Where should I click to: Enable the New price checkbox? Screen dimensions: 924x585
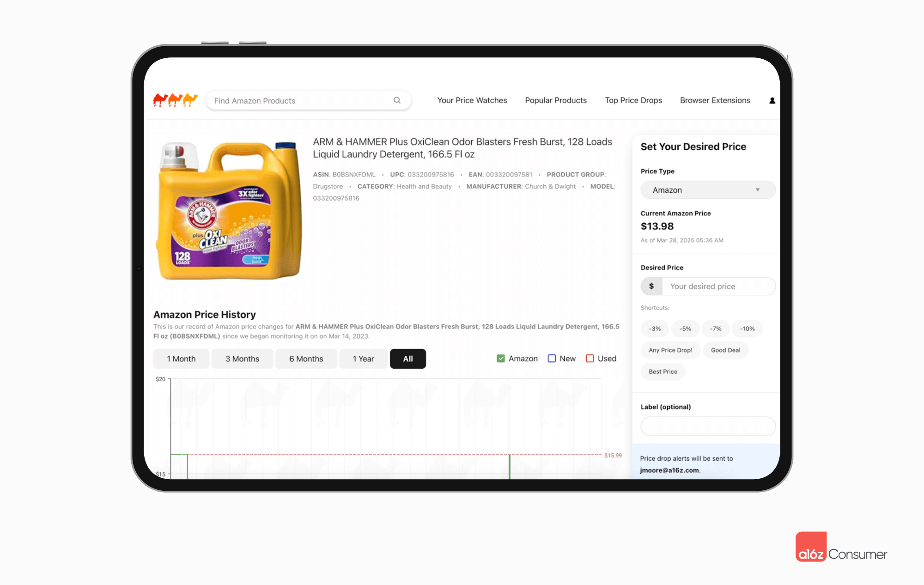click(x=552, y=359)
